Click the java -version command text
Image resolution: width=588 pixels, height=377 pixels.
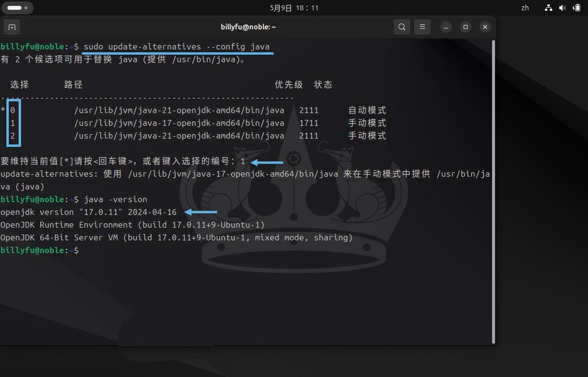coord(116,199)
